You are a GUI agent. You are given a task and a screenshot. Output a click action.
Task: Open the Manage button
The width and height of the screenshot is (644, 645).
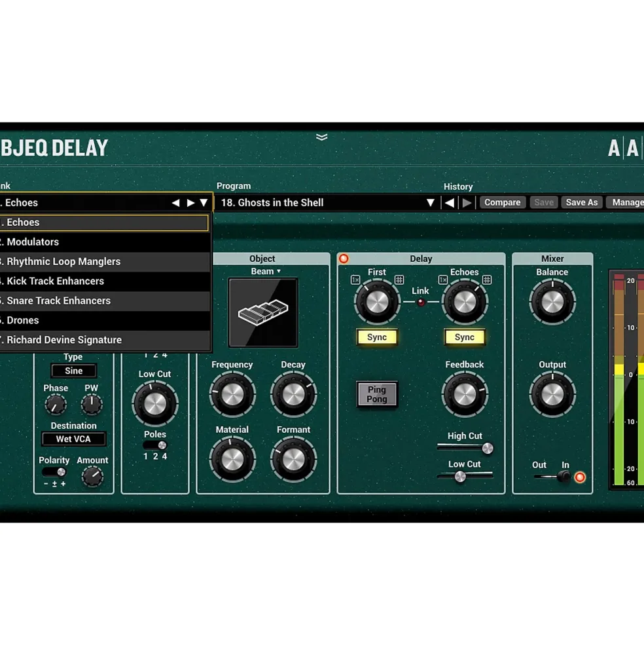pyautogui.click(x=626, y=202)
